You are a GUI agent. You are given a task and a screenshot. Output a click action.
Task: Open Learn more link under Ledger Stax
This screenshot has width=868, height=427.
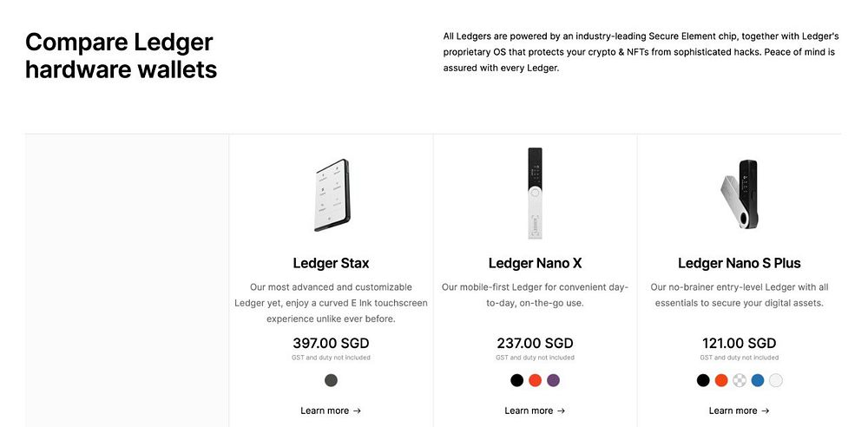coord(331,411)
